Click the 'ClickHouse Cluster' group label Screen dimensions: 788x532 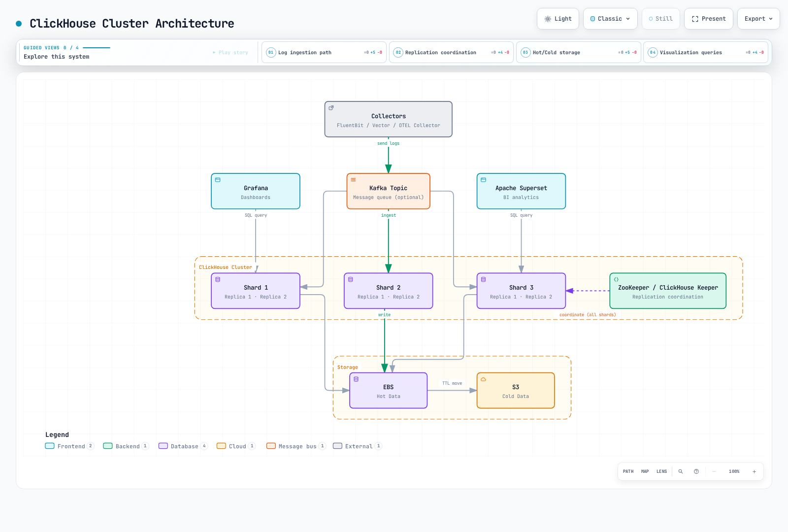pyautogui.click(x=226, y=267)
